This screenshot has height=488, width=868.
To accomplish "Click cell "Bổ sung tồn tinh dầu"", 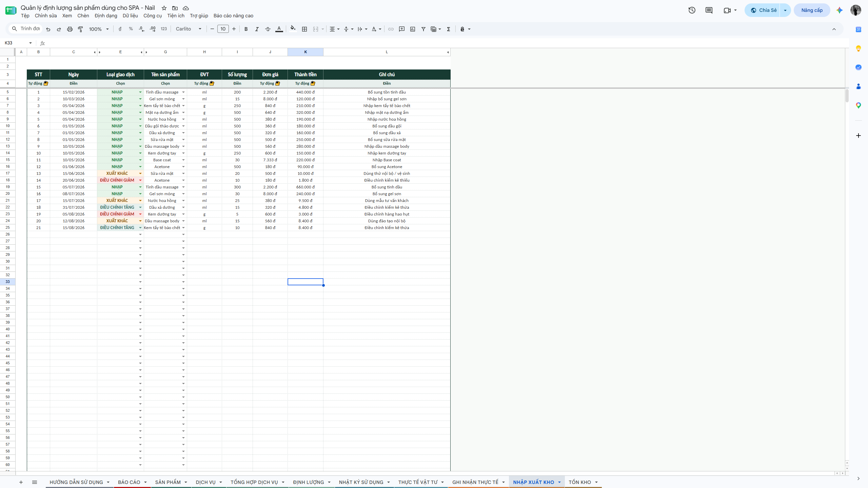I will pos(387,92).
